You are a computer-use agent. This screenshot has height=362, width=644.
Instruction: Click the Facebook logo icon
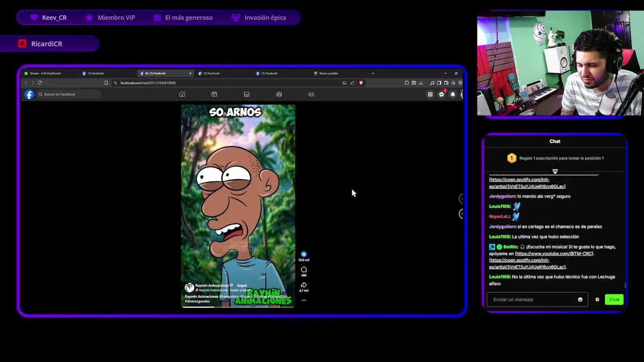[x=29, y=94]
